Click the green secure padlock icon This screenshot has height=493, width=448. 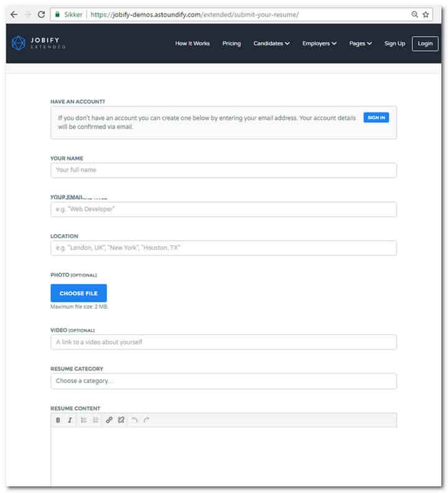(x=57, y=14)
